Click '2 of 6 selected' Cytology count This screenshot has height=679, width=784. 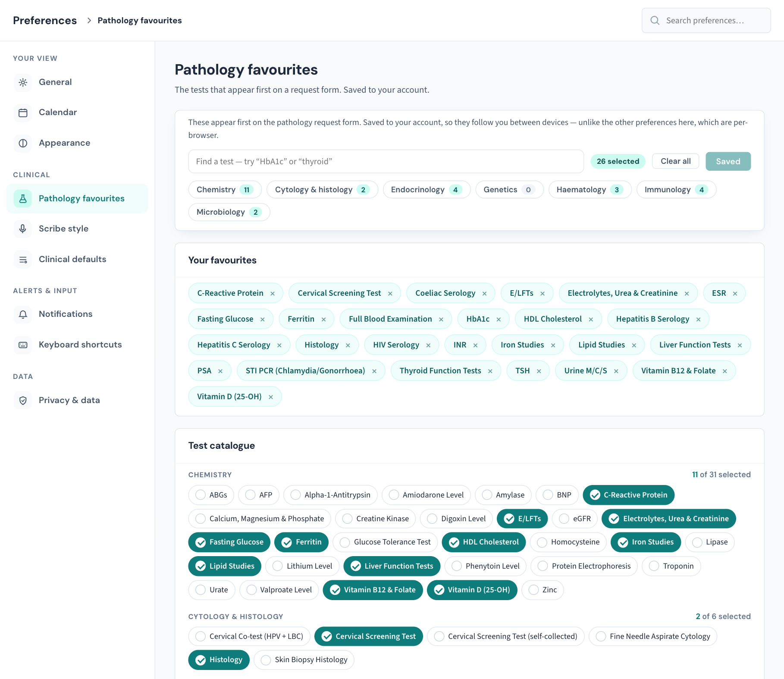[723, 616]
